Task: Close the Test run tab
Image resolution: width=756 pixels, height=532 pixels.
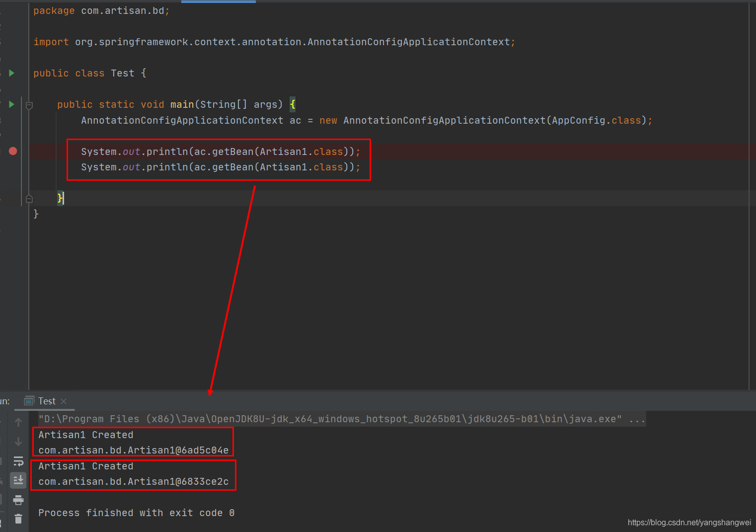Action: coord(64,401)
